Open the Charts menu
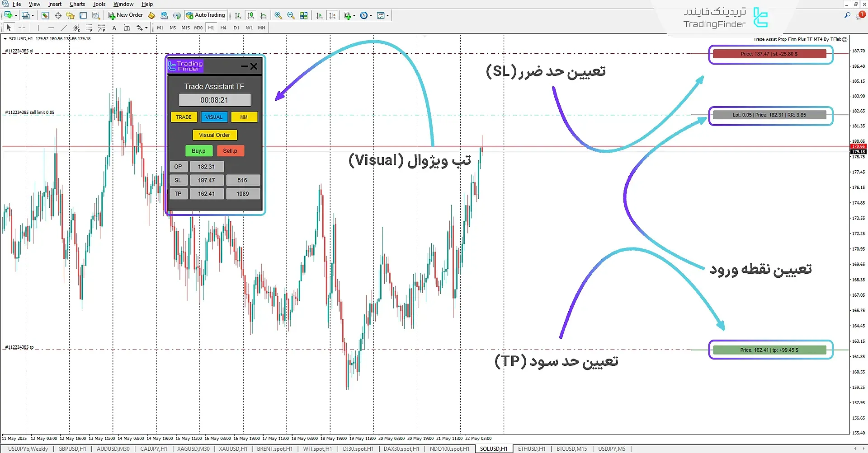The image size is (868, 453). pyautogui.click(x=77, y=4)
